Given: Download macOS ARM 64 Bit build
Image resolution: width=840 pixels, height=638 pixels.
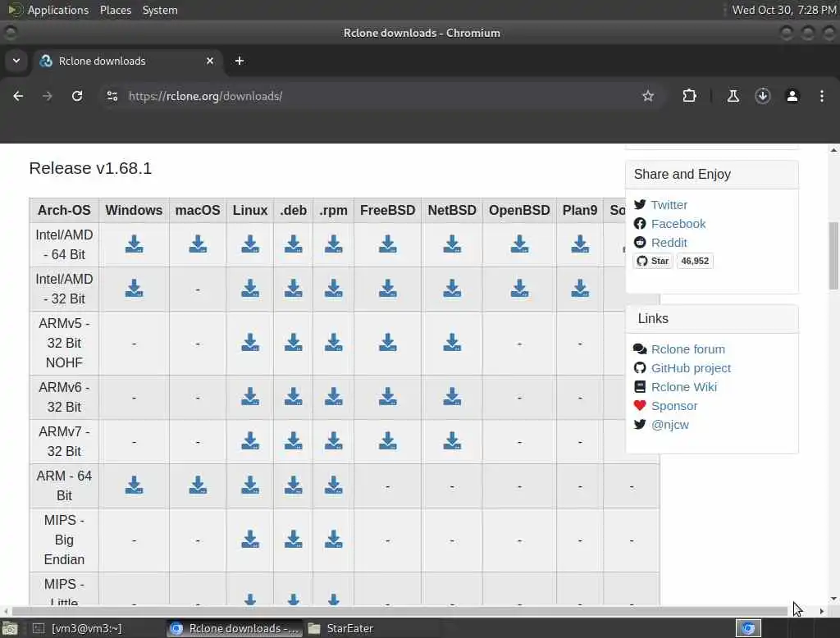Looking at the screenshot, I should pos(198,485).
